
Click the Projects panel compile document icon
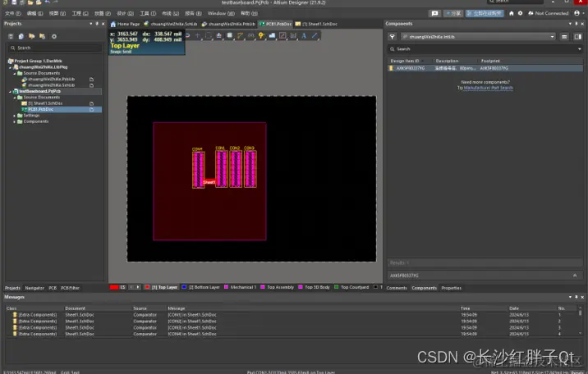(x=21, y=36)
